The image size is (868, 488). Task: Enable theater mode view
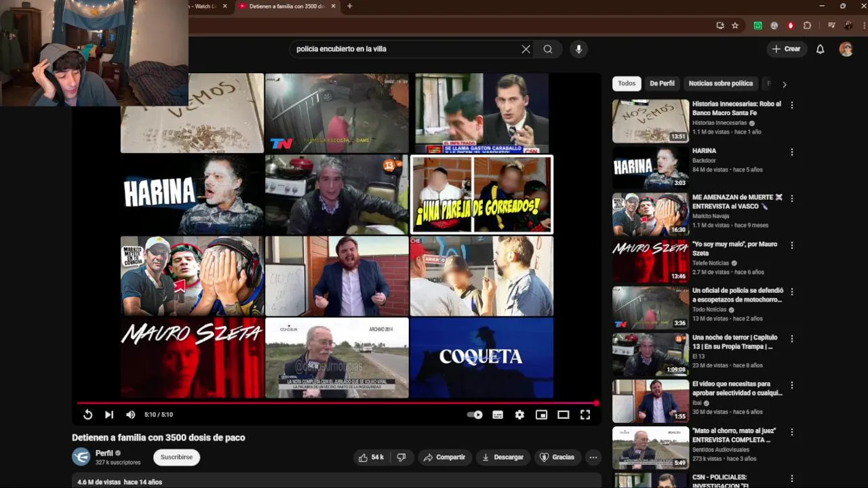point(563,415)
